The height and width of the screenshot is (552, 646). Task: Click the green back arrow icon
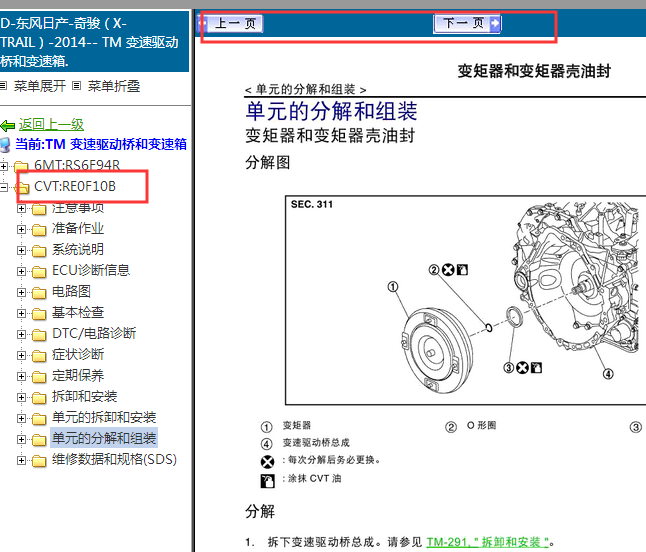click(8, 125)
